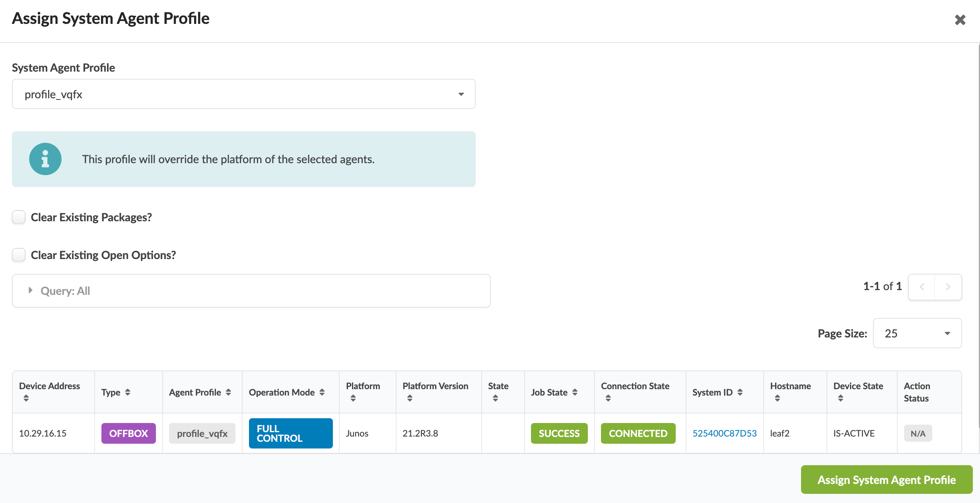Viewport: 980px width, 503px height.
Task: Sort table by Device Address column
Action: pos(26,398)
